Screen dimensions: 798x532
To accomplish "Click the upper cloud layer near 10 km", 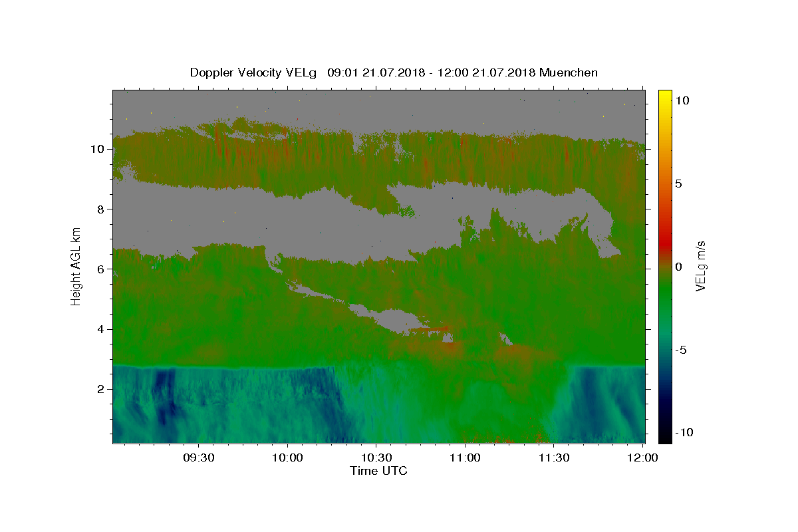I will [x=379, y=156].
